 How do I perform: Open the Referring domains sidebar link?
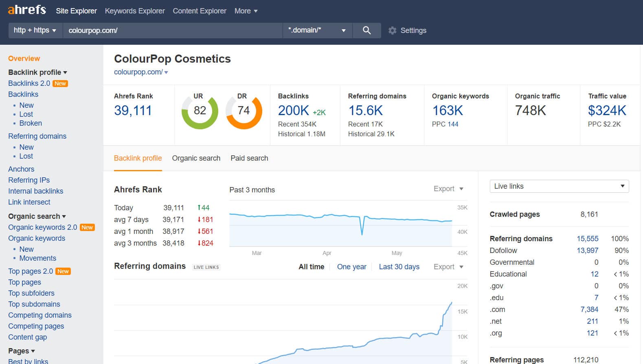click(x=37, y=136)
